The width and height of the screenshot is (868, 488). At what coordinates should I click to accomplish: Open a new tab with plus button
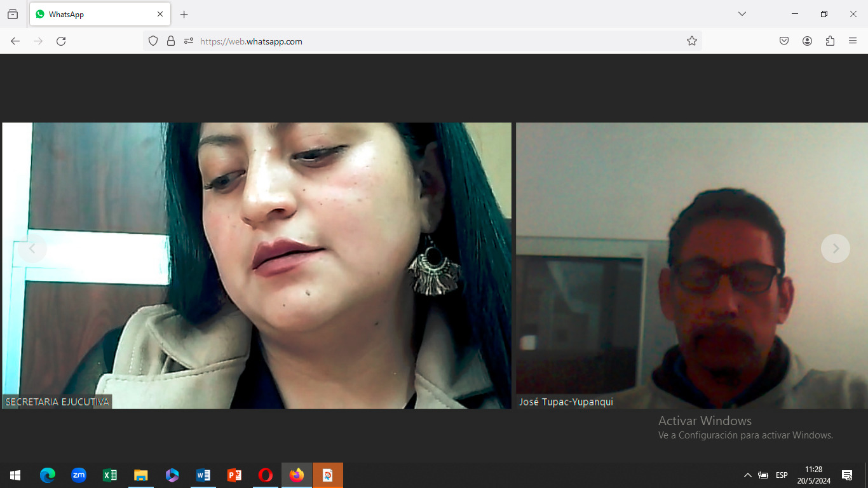click(x=184, y=14)
